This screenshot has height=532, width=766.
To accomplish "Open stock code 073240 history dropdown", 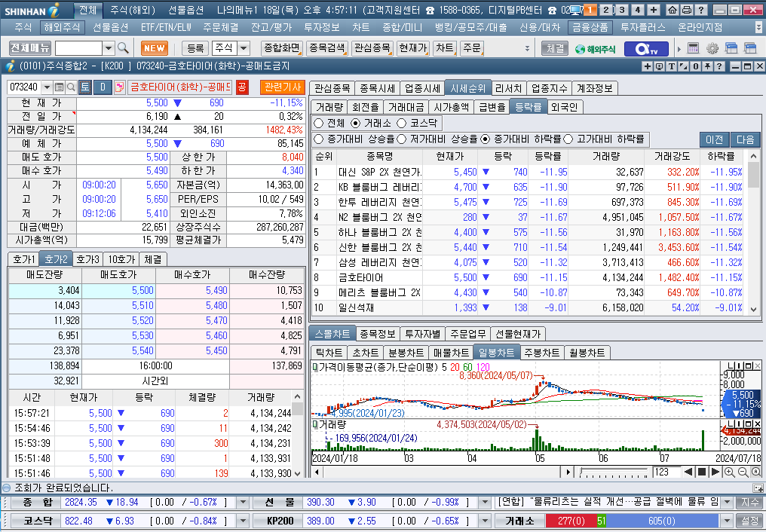I will (x=47, y=87).
